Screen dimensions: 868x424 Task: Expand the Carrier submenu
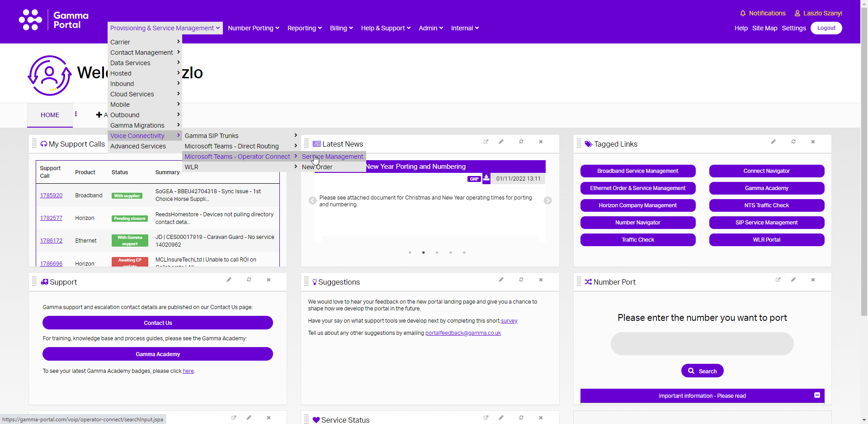coord(145,42)
